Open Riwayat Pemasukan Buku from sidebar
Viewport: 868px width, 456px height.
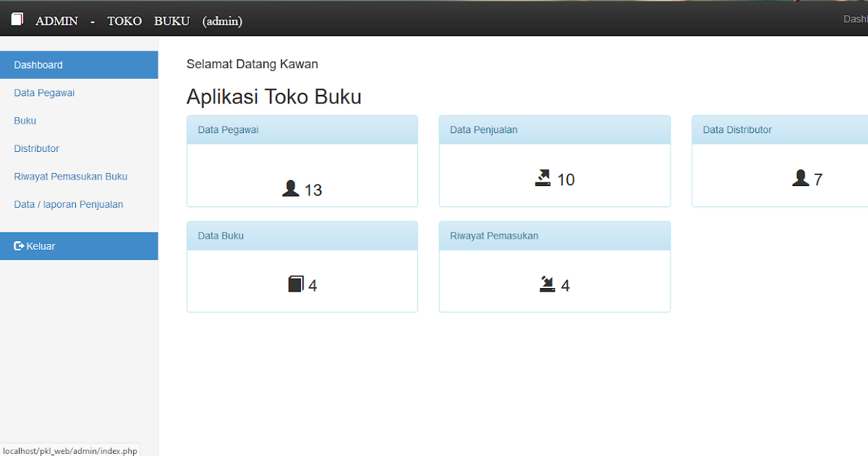[x=70, y=176]
